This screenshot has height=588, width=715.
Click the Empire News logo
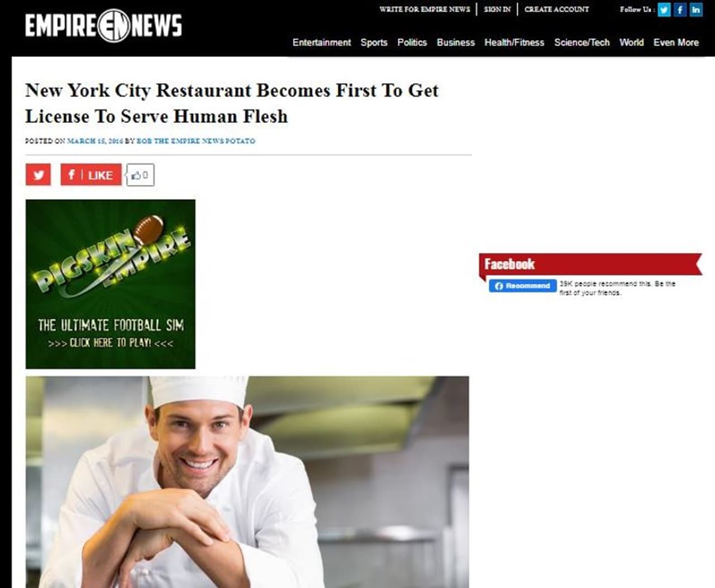[103, 25]
